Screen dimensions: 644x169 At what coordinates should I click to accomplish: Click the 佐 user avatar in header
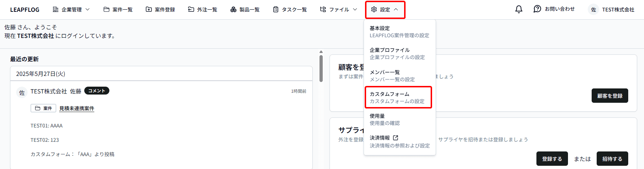pyautogui.click(x=593, y=10)
